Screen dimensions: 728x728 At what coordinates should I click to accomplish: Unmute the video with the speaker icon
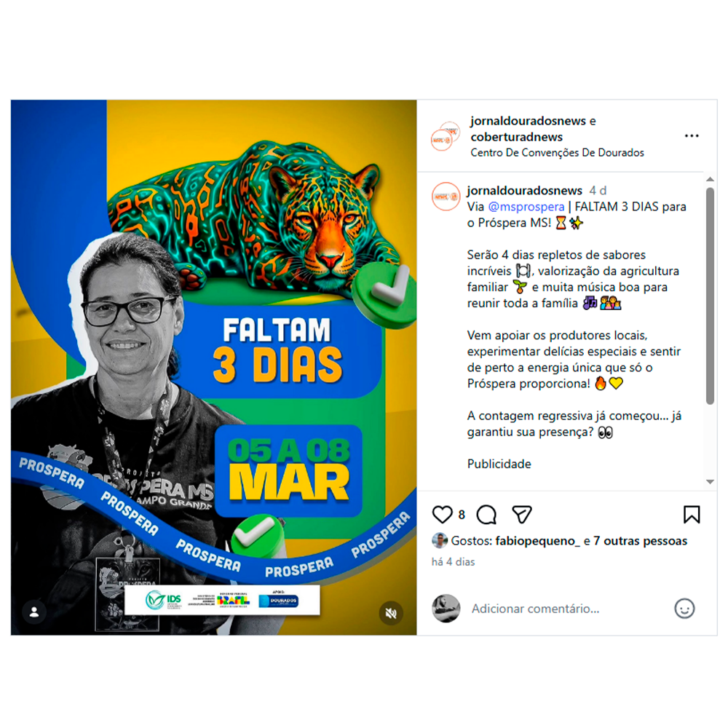click(x=391, y=613)
